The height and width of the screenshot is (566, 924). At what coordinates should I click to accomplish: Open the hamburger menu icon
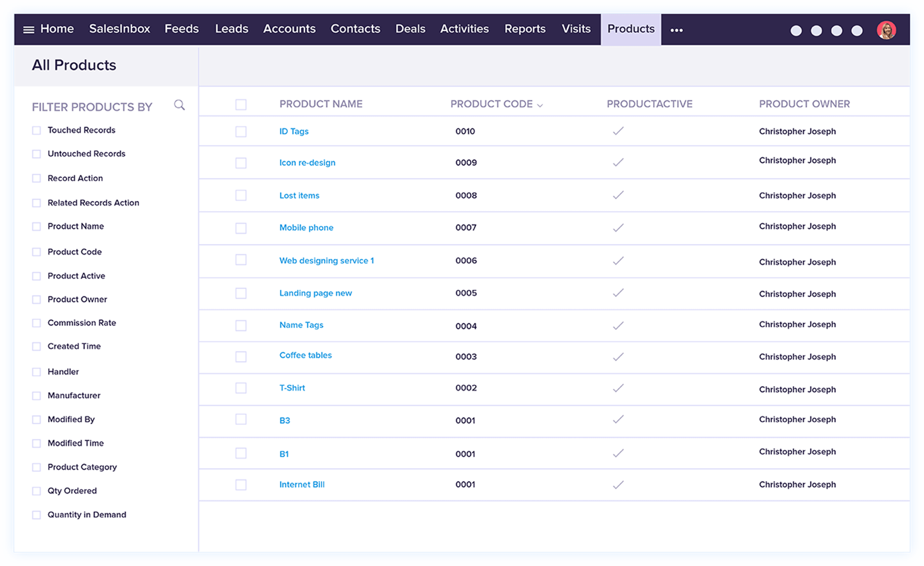point(28,30)
